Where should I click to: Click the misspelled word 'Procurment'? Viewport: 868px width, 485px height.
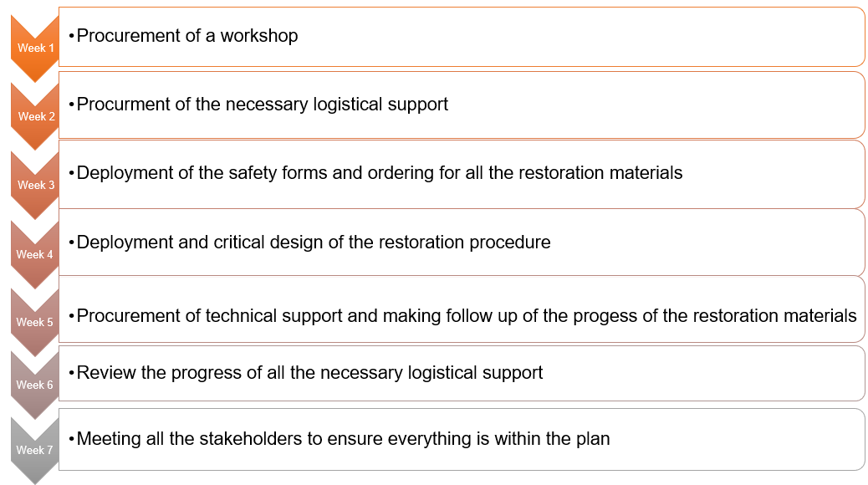click(x=120, y=105)
